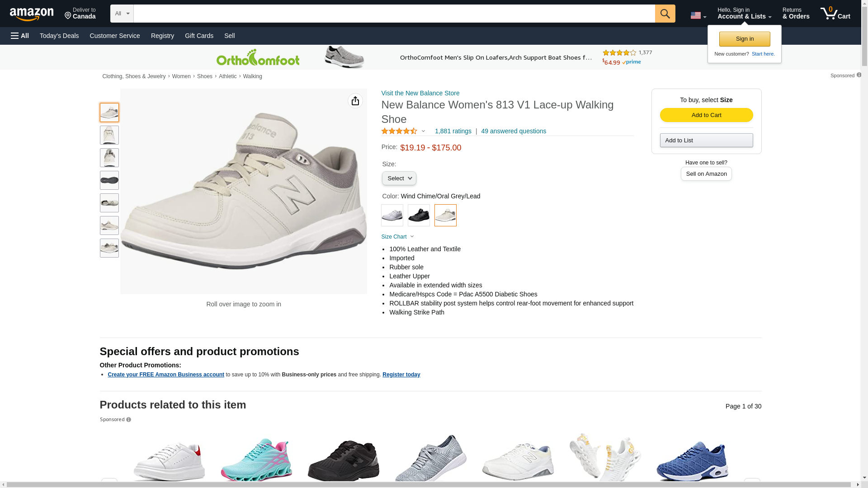Expand the star rating breakdown arrow

tap(423, 131)
